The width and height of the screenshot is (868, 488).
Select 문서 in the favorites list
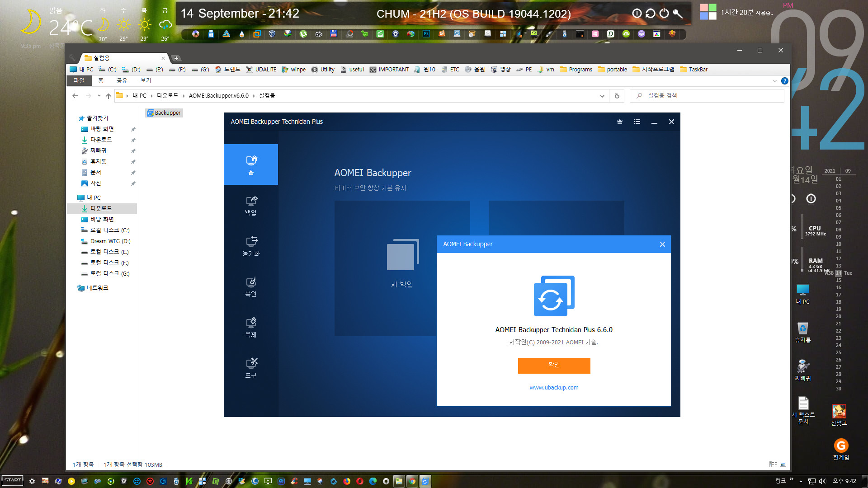tap(92, 173)
